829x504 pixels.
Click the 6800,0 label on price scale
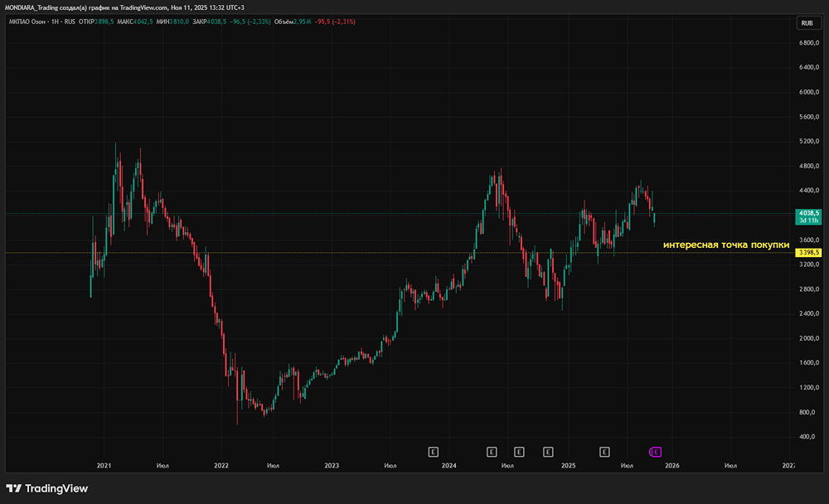809,41
